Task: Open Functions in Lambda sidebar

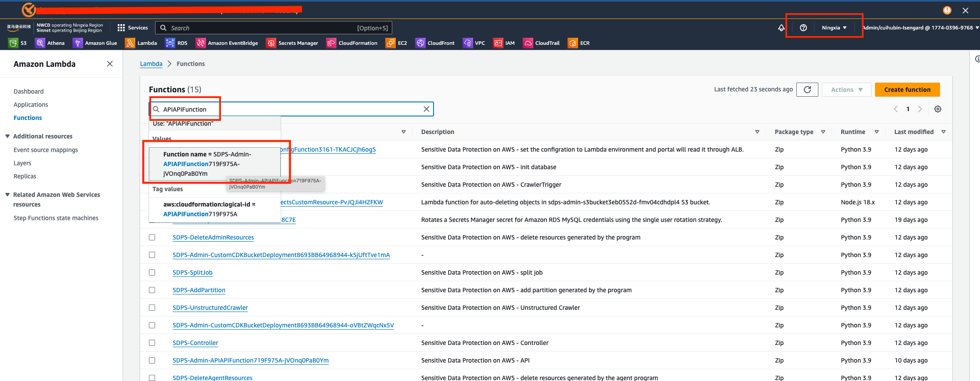Action: coord(28,118)
